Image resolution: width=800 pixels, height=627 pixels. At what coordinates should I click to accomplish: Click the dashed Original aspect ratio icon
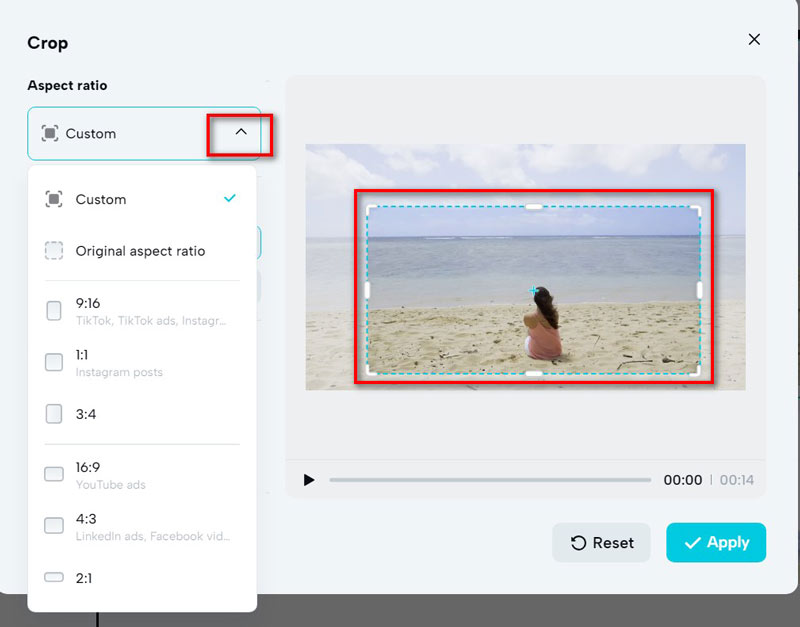coord(54,251)
